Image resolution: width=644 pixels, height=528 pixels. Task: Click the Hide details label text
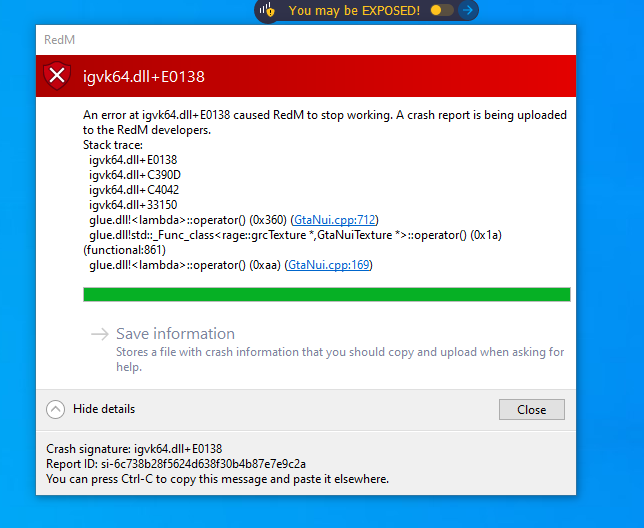coord(104,409)
